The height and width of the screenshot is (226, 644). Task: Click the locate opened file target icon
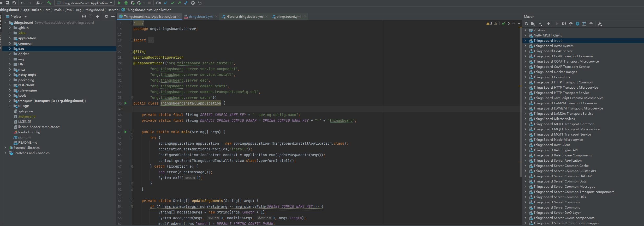point(84,16)
